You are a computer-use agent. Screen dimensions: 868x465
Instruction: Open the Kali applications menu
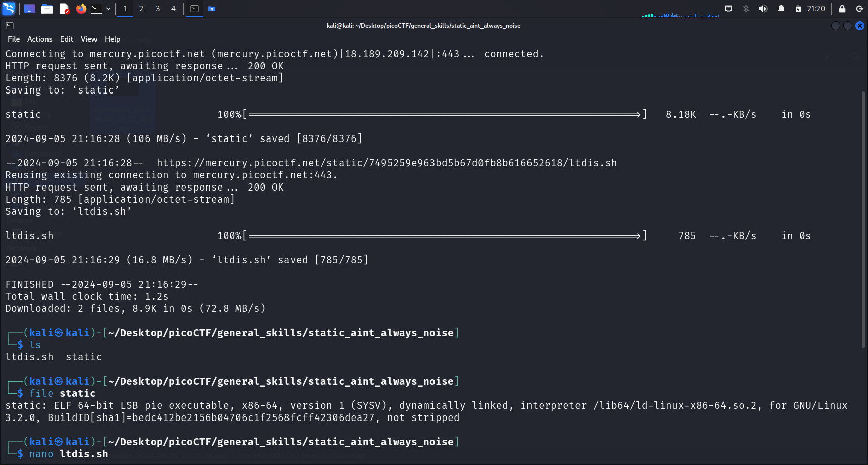click(x=9, y=9)
